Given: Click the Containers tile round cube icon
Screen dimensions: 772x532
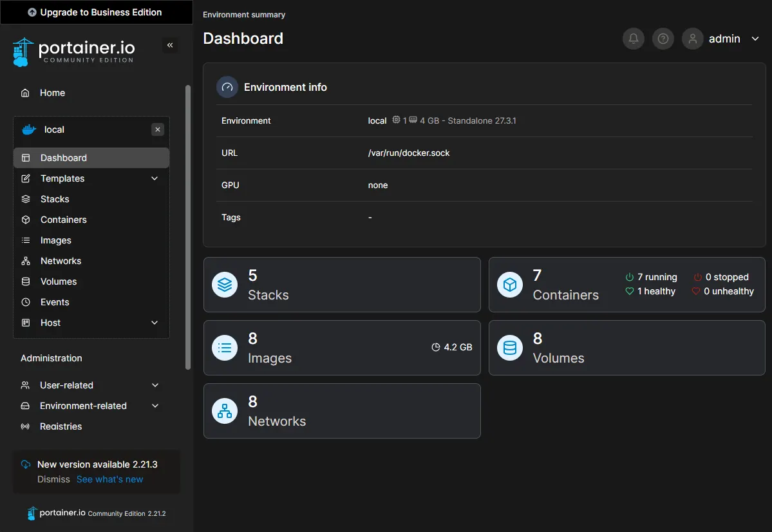Looking at the screenshot, I should pos(509,285).
